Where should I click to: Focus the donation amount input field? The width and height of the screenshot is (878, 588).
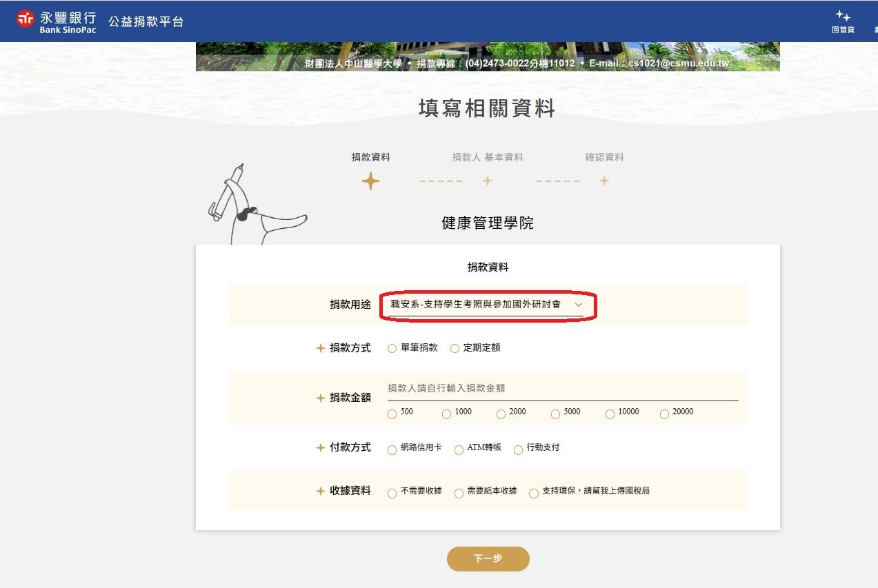pyautogui.click(x=563, y=389)
